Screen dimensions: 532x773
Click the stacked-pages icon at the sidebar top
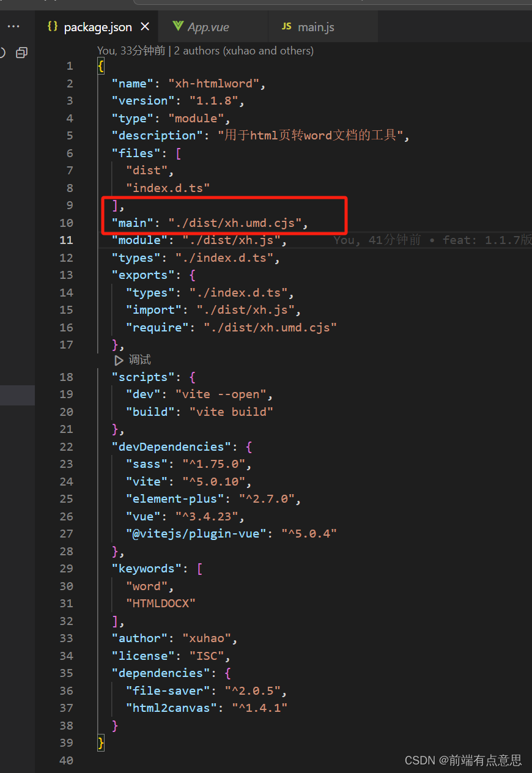[22, 53]
